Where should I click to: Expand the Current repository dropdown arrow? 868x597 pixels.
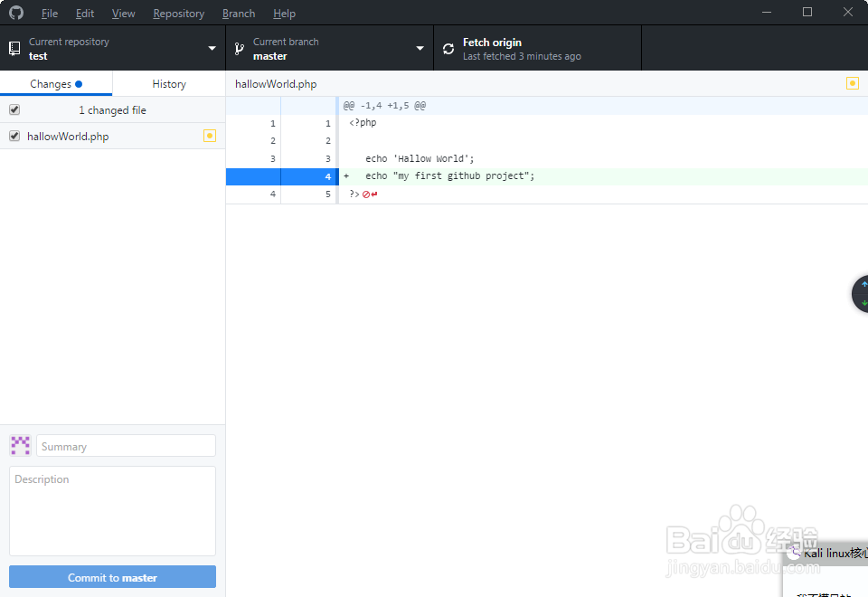(x=212, y=49)
